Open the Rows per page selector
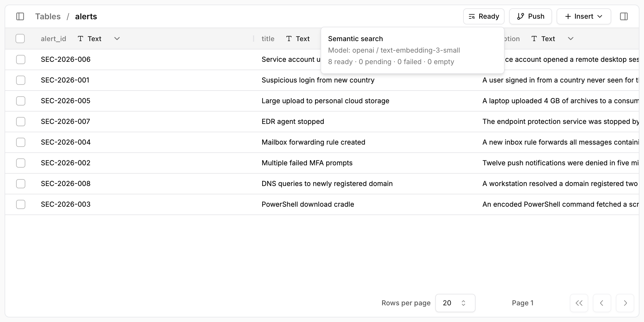 [455, 303]
